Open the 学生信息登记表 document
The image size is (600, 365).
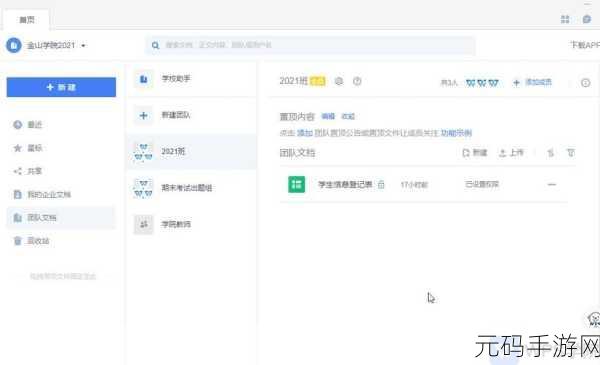345,184
